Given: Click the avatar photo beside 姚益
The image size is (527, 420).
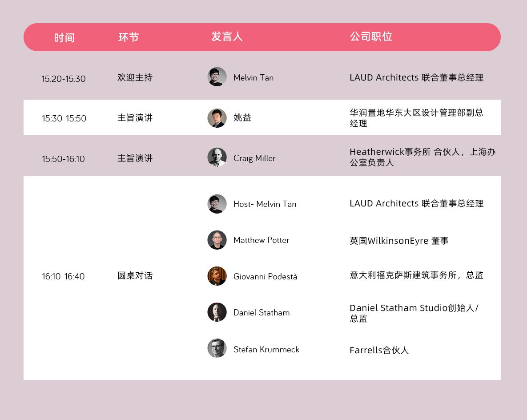Looking at the screenshot, I should coord(217,118).
